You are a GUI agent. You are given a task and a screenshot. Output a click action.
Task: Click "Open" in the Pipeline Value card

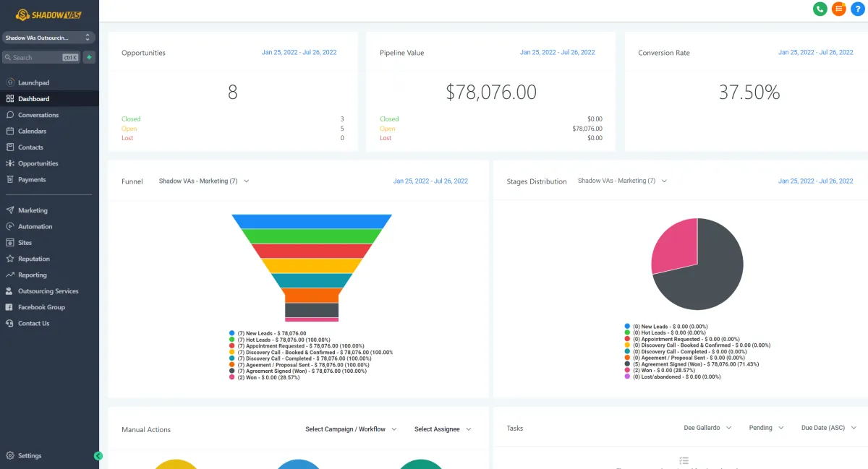(x=388, y=129)
